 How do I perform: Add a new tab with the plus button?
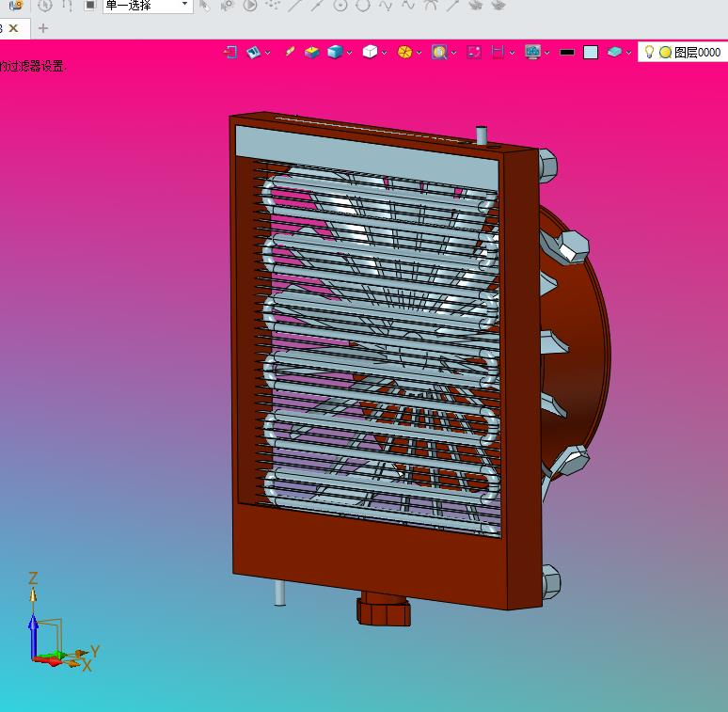[43, 28]
